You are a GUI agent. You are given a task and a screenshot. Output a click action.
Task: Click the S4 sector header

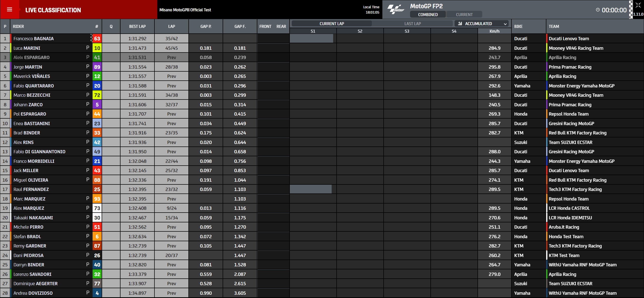pyautogui.click(x=454, y=31)
